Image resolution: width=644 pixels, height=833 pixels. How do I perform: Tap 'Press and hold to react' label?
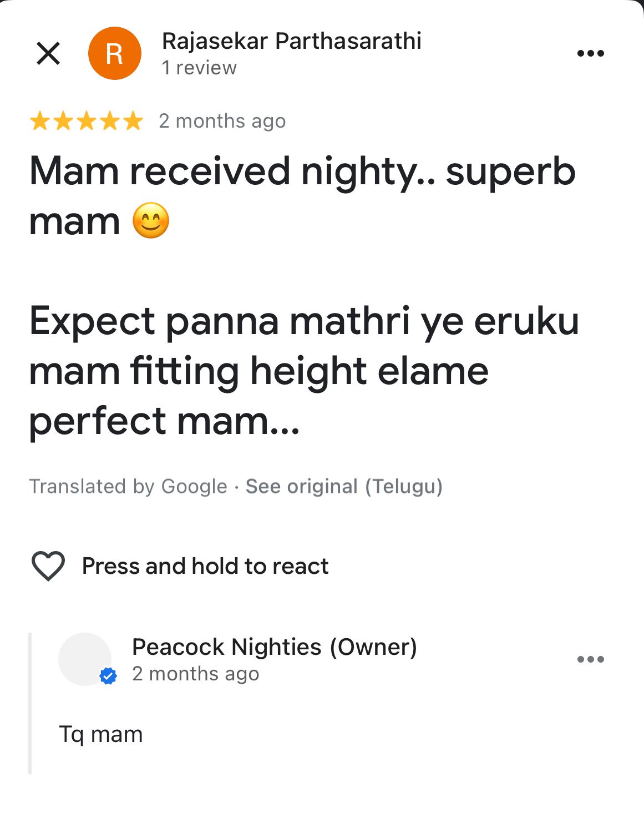(x=205, y=566)
